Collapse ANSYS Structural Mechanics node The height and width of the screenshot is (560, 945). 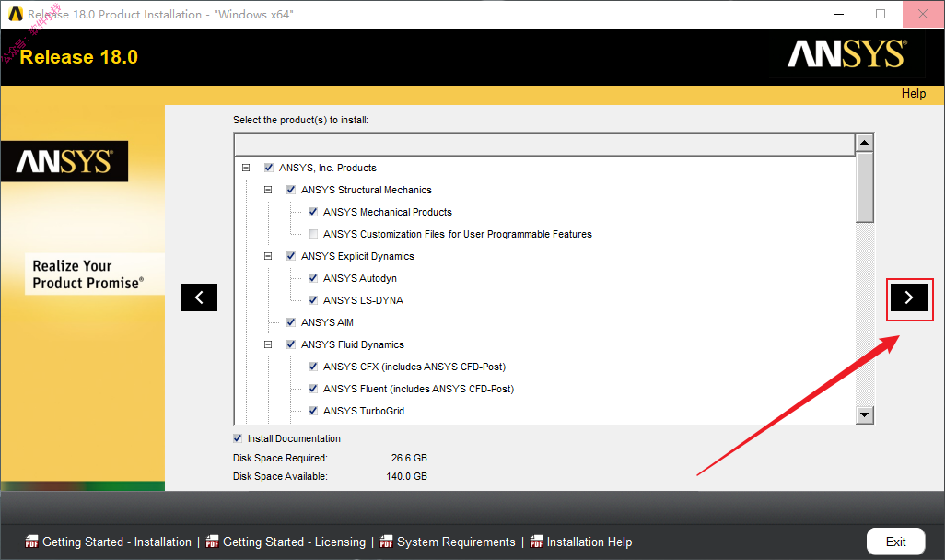pyautogui.click(x=268, y=190)
